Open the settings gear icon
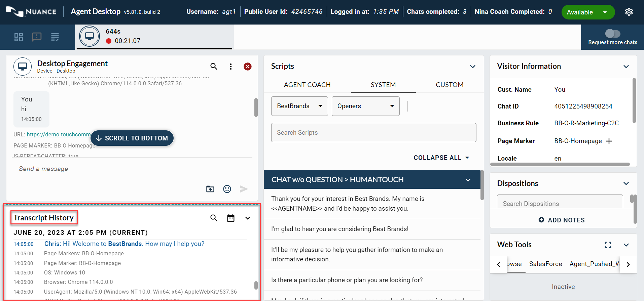The image size is (644, 301). [x=629, y=12]
